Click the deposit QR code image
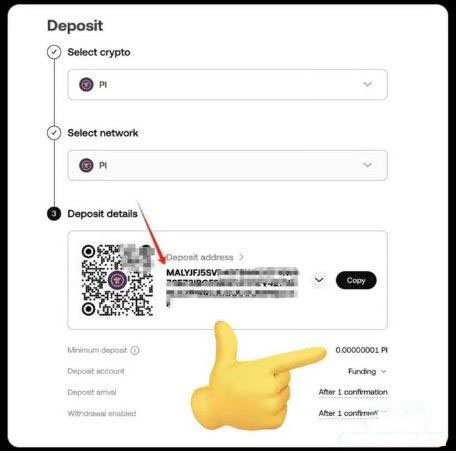Image resolution: width=457 pixels, height=453 pixels. tap(118, 280)
